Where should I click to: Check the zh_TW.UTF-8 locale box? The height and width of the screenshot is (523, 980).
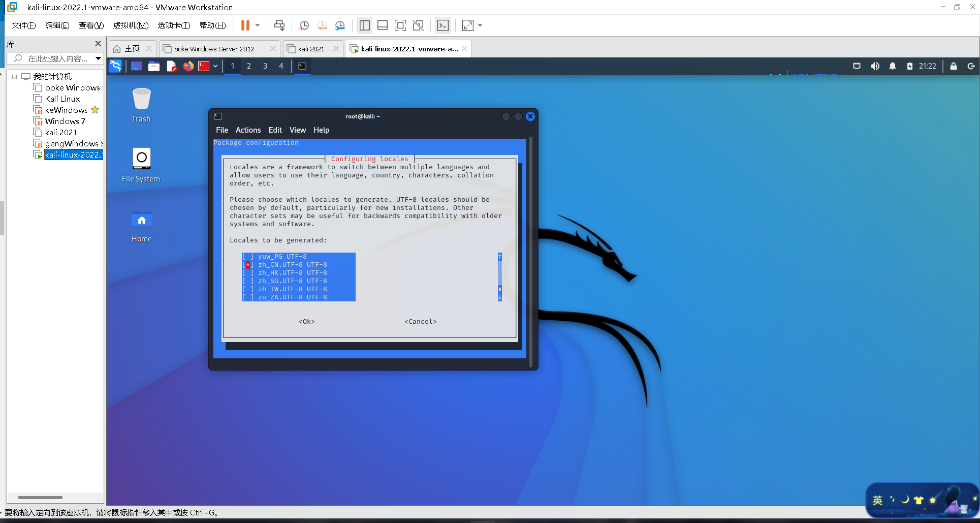click(x=247, y=289)
